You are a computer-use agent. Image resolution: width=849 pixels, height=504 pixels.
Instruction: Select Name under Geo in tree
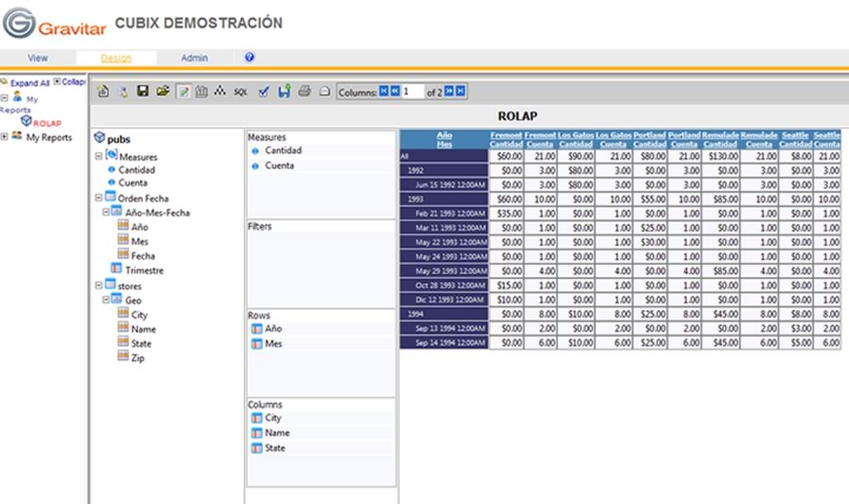[144, 329]
